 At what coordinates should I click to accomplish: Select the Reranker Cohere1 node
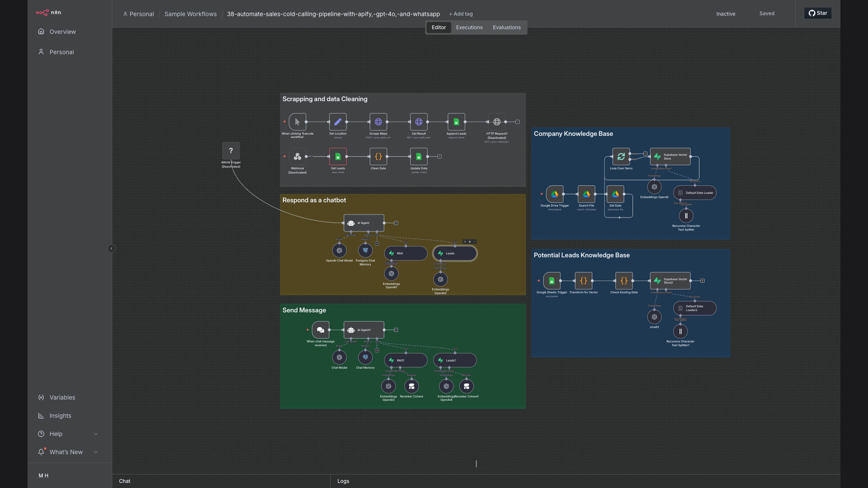coord(467,386)
